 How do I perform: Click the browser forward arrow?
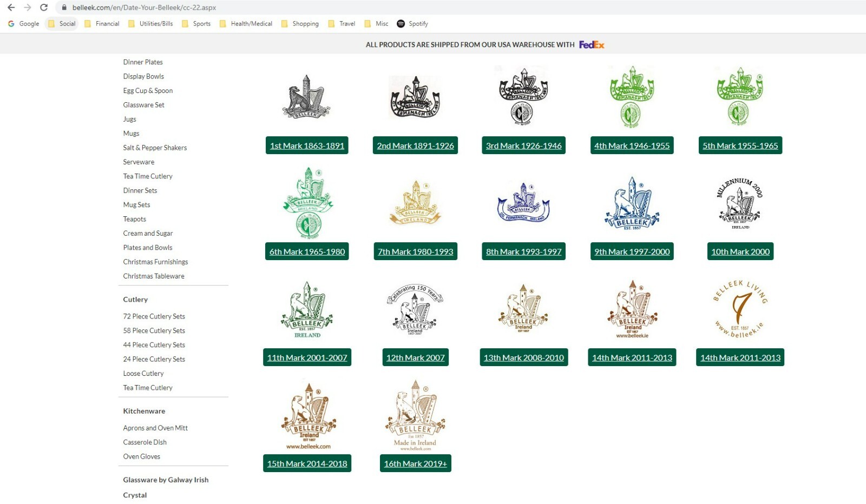28,8
